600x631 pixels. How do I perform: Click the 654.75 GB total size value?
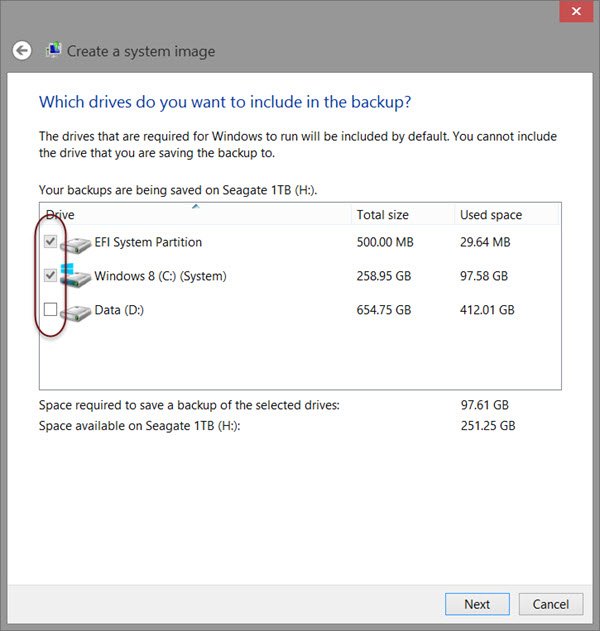(x=384, y=310)
